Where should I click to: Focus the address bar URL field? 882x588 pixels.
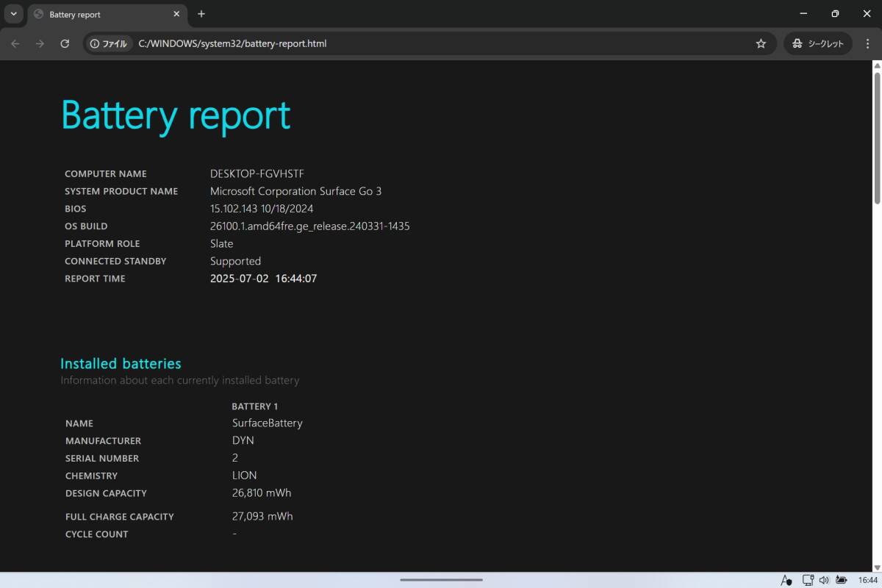441,43
